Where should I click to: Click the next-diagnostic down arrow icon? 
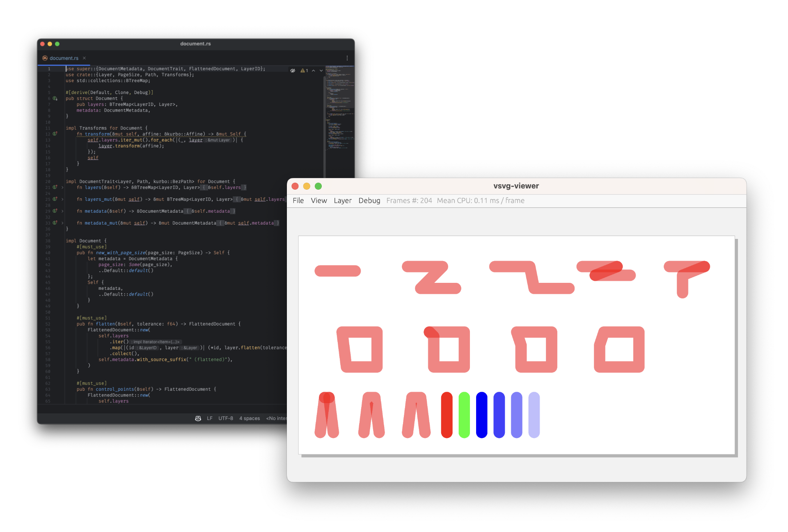pos(321,71)
